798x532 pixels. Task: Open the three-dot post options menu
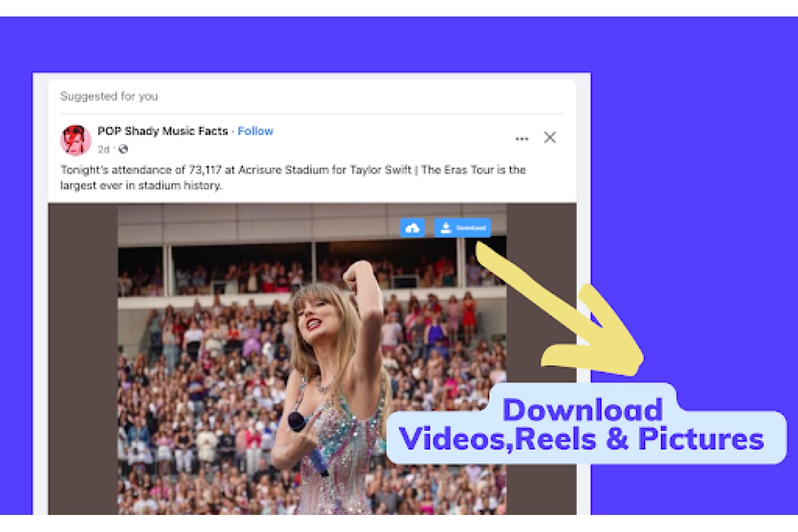[522, 138]
